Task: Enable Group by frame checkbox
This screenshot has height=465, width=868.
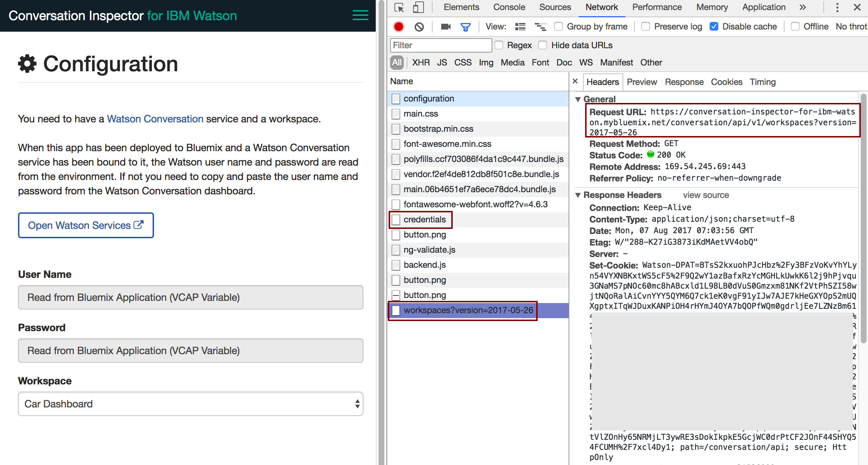Action: pyautogui.click(x=559, y=26)
